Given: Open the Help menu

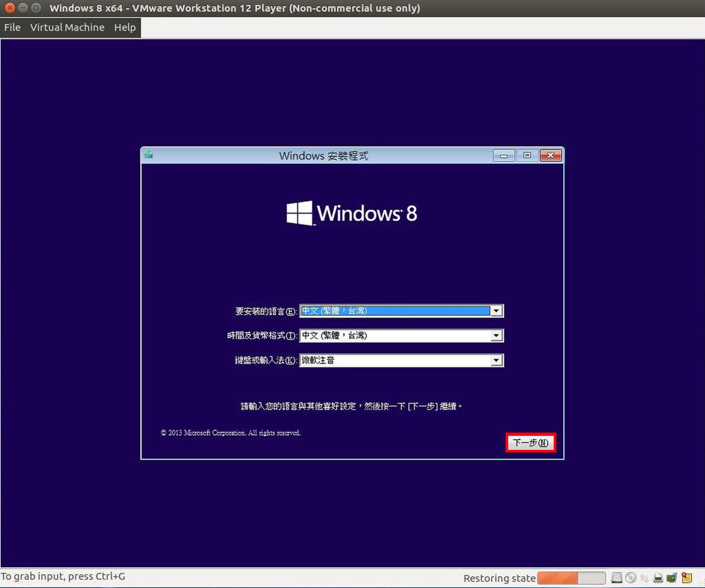Looking at the screenshot, I should pos(125,28).
